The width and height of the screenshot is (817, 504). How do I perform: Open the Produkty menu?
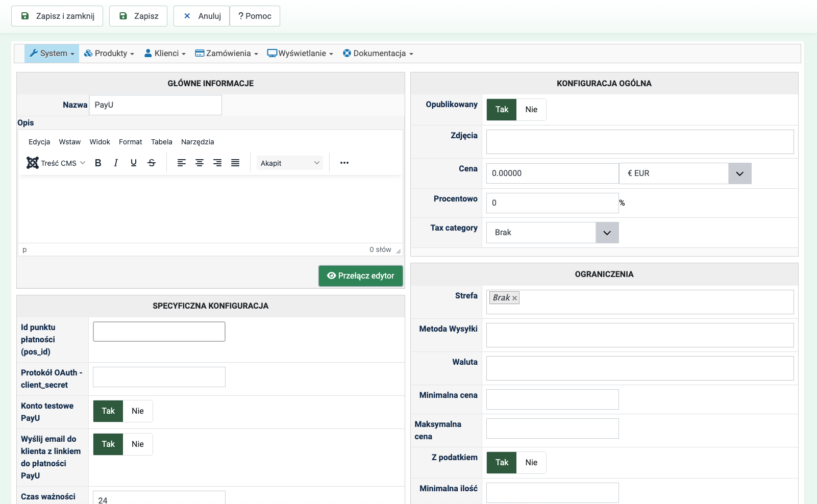pos(109,54)
